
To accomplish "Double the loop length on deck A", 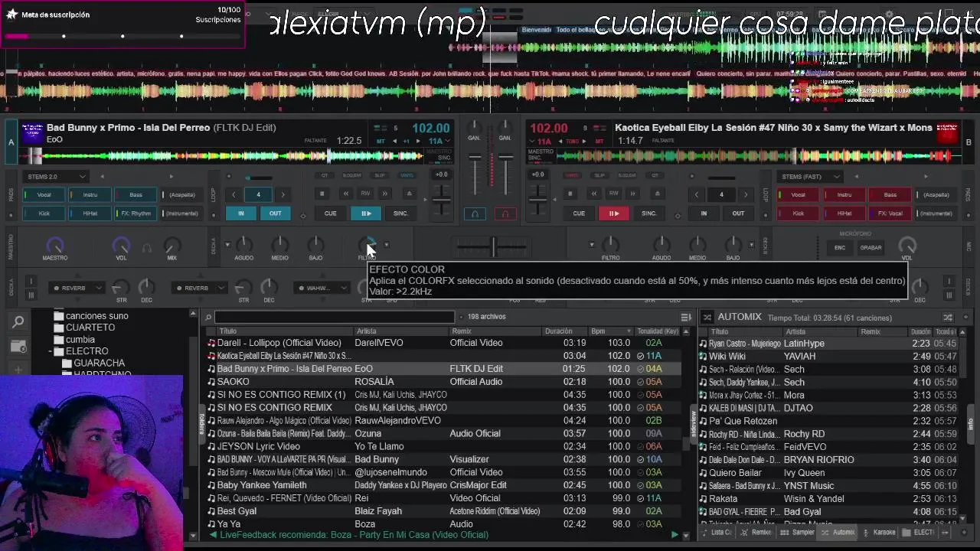I will (283, 194).
